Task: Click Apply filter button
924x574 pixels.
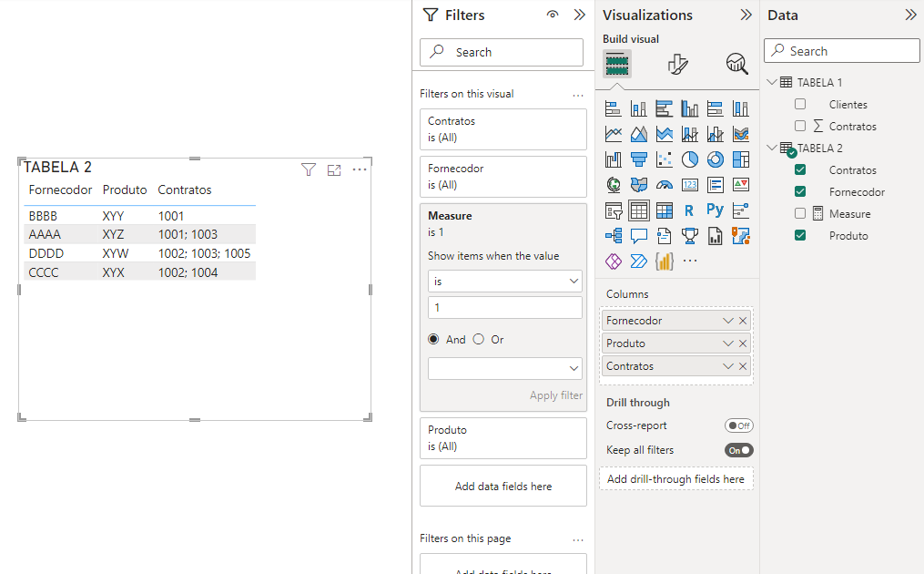Action: pyautogui.click(x=555, y=395)
